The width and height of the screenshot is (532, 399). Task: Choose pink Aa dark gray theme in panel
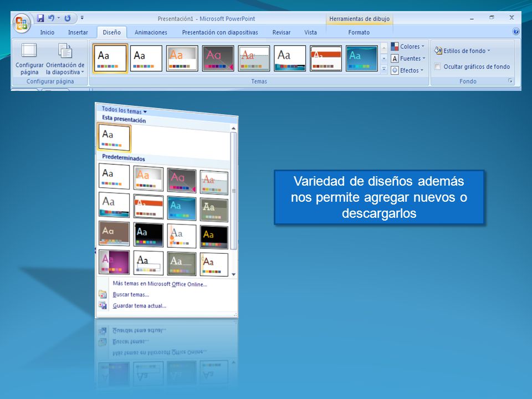coord(182,180)
